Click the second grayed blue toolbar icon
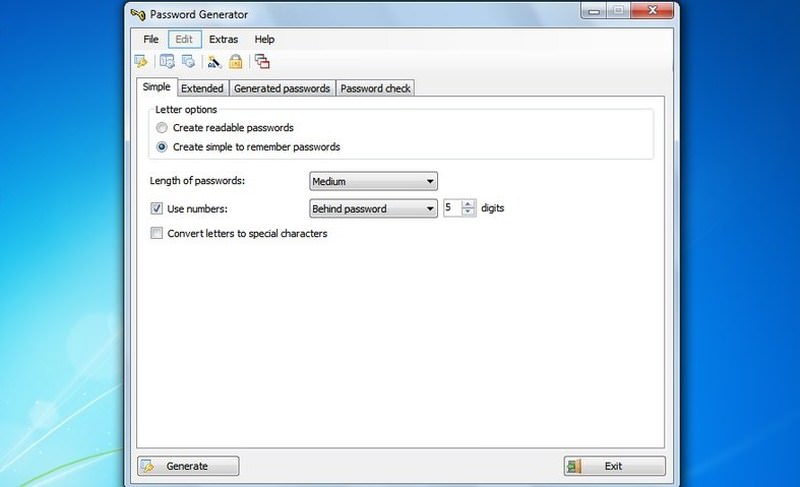The image size is (800, 487). tap(189, 62)
